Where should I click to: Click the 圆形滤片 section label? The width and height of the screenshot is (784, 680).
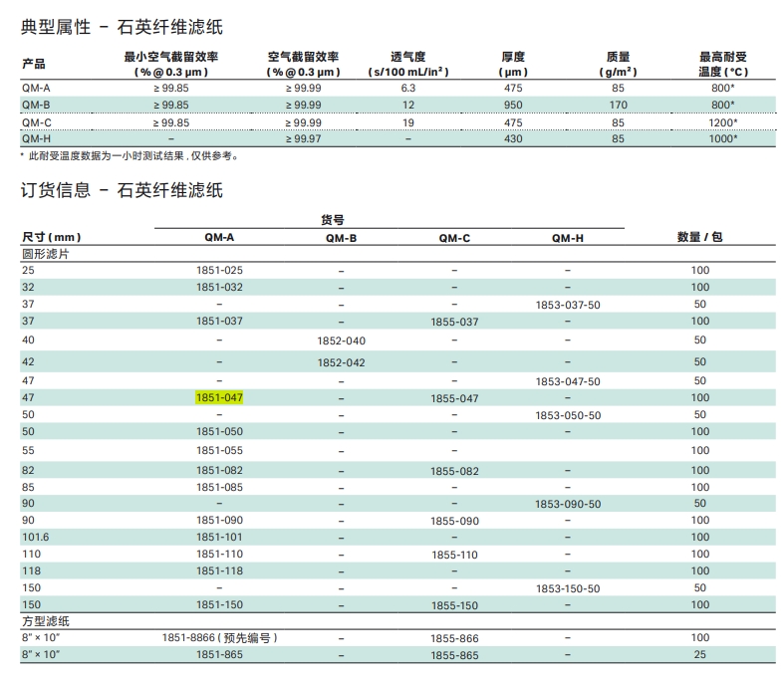click(x=45, y=254)
